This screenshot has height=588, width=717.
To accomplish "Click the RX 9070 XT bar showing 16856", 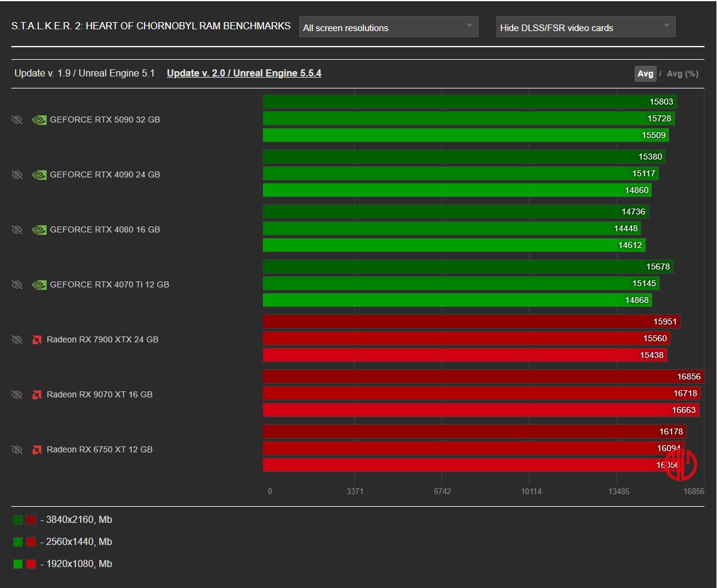I will [483, 376].
